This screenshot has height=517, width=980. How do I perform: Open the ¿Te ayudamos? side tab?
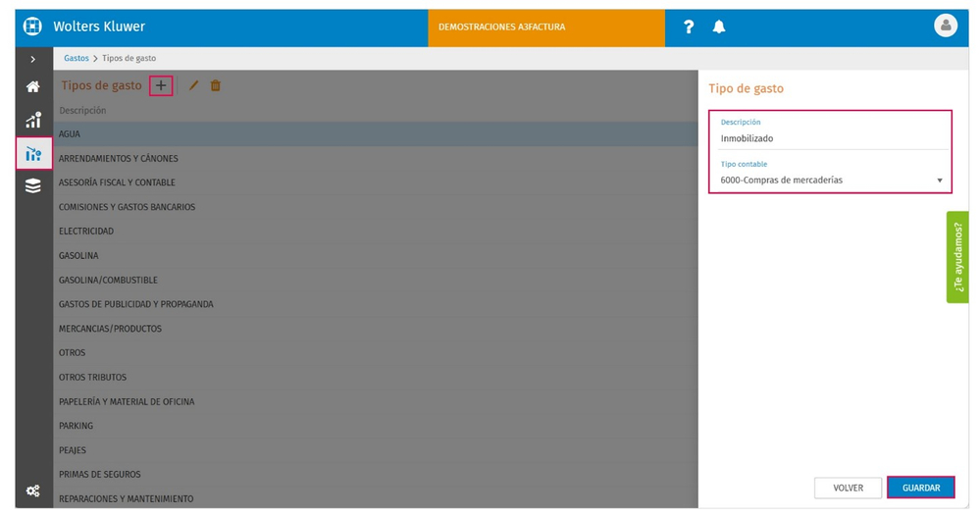(x=957, y=257)
